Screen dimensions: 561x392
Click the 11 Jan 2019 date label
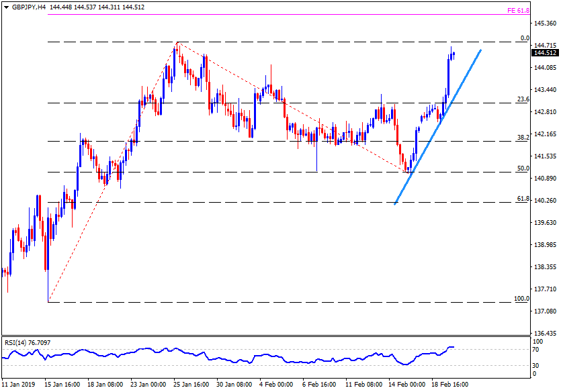[x=17, y=385]
